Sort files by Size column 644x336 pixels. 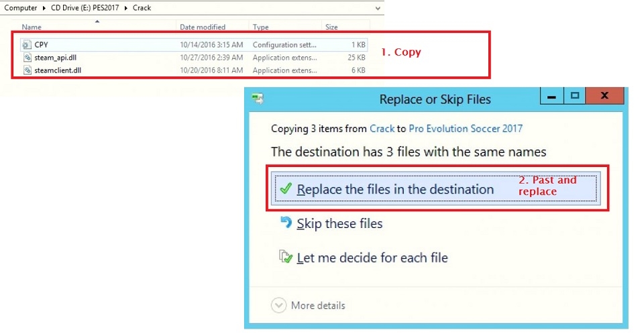pos(331,27)
